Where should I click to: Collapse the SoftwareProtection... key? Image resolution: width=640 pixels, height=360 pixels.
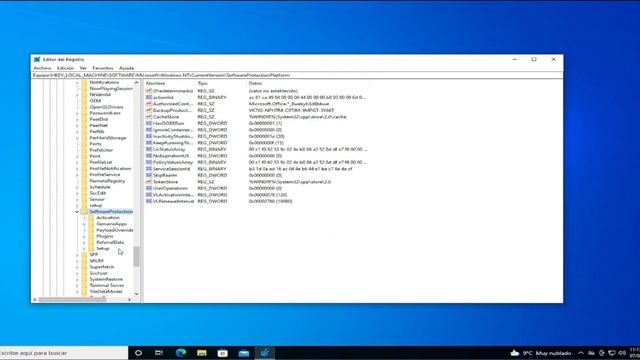(x=77, y=212)
